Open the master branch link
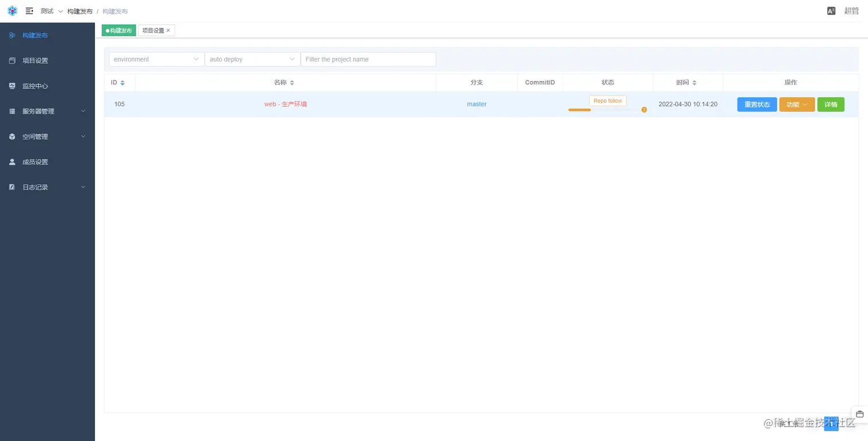 (x=476, y=104)
